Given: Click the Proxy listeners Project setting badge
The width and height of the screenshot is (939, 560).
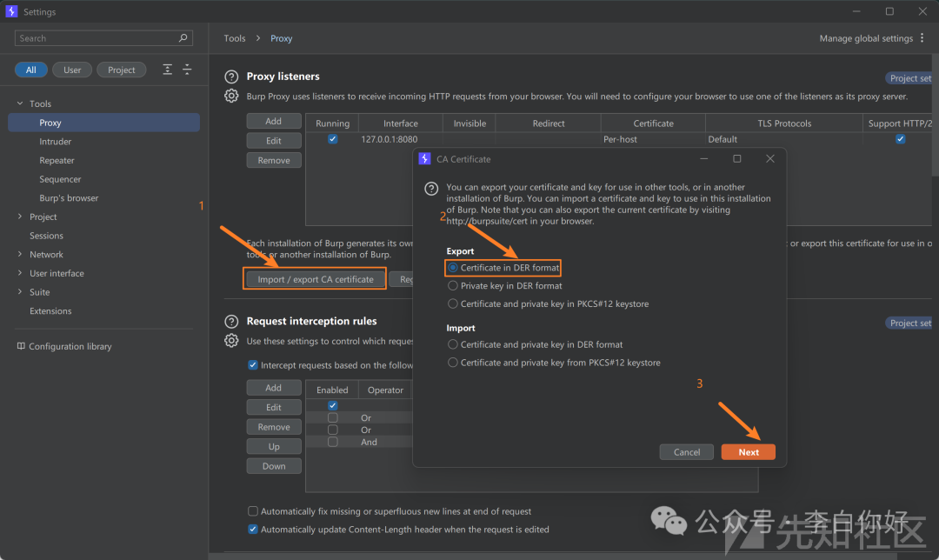Looking at the screenshot, I should pos(909,78).
